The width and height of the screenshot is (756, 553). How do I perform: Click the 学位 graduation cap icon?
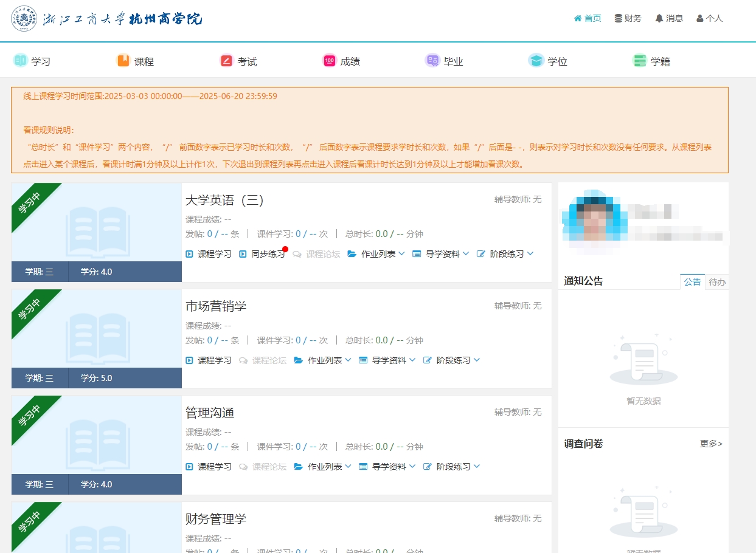coord(536,61)
